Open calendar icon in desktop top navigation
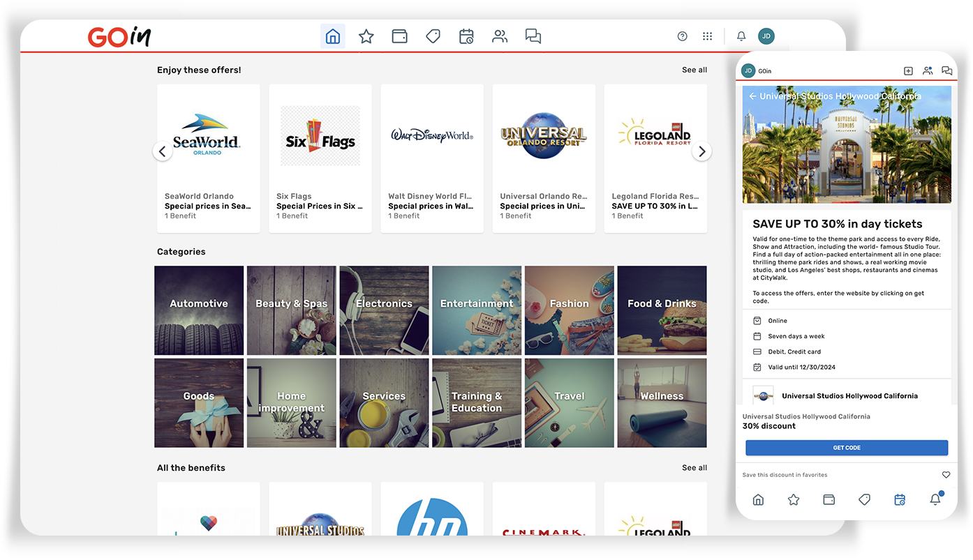 point(466,36)
